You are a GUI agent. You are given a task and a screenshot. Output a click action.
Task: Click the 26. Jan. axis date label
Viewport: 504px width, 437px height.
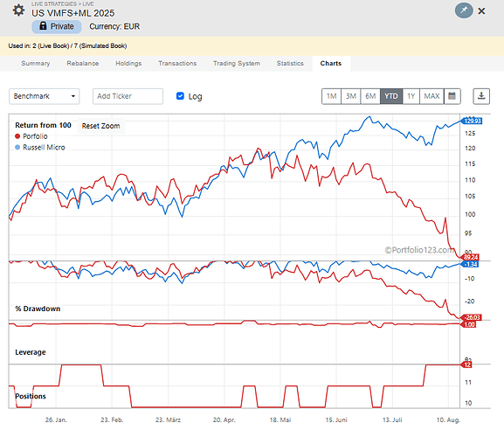pyautogui.click(x=56, y=420)
